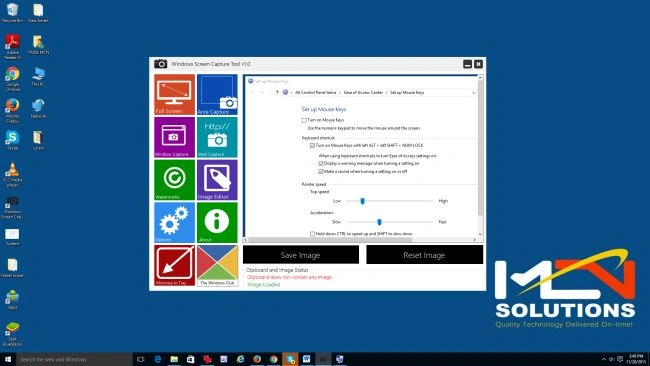The width and height of the screenshot is (650, 366).
Task: Click the 'Image Loaded' status text
Action: (x=264, y=285)
